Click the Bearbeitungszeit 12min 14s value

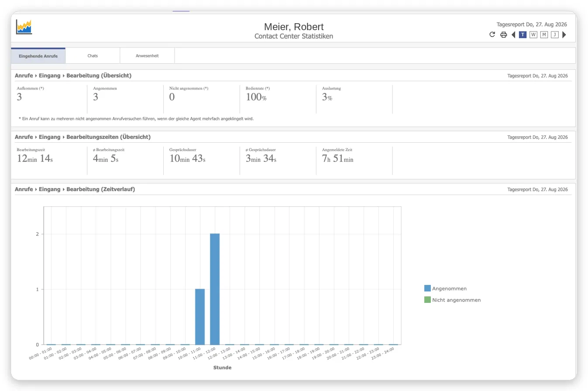[x=35, y=158]
